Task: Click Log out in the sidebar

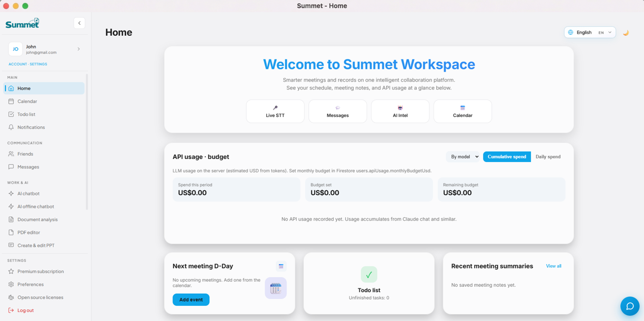Action: pyautogui.click(x=44, y=310)
